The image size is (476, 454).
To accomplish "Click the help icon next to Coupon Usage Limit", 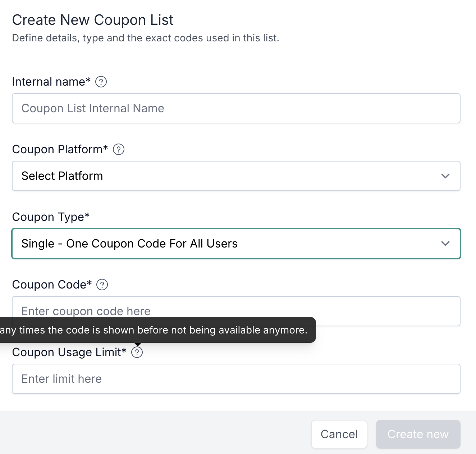I will point(137,352).
